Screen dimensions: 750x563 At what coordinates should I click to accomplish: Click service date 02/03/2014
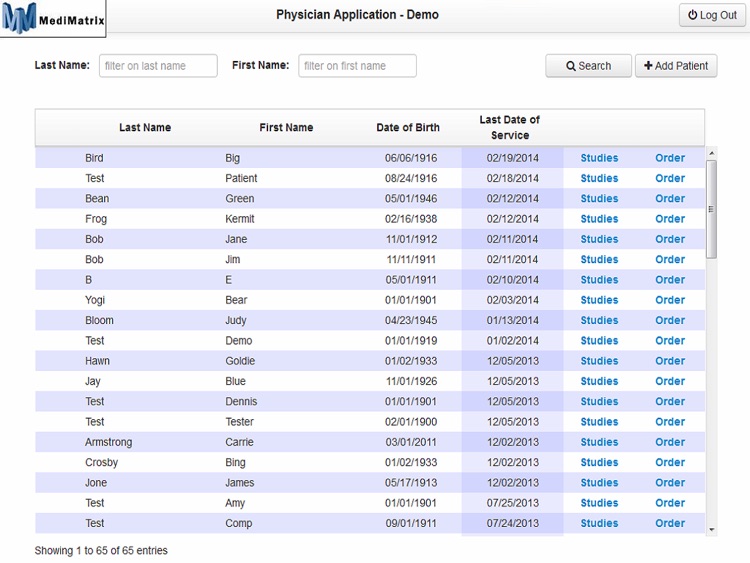pos(513,300)
